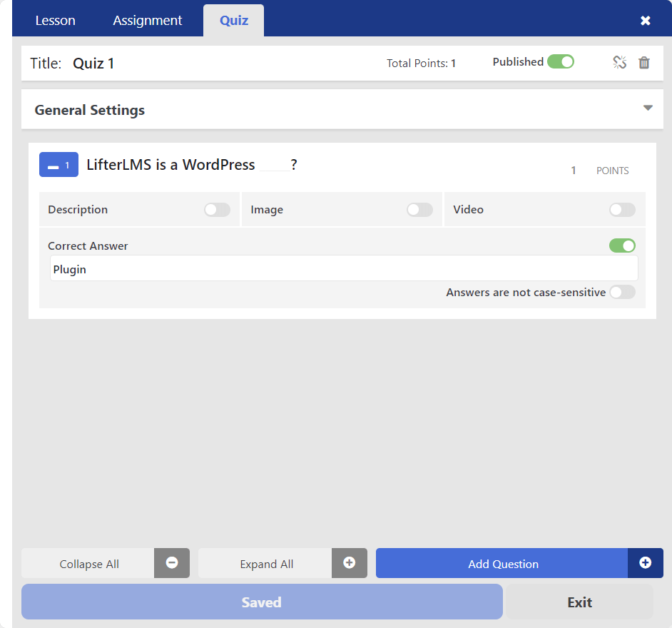This screenshot has height=628, width=672.
Task: Enable the Description toggle
Action: [217, 210]
